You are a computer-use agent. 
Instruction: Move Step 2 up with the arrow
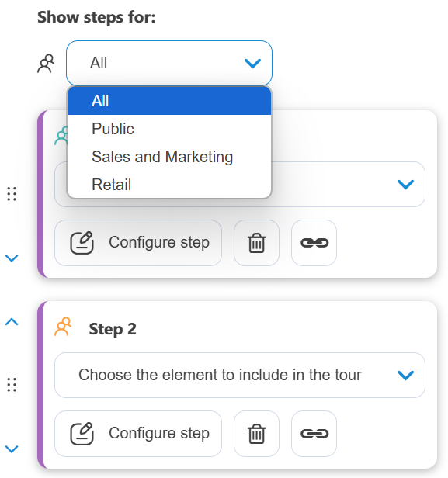pos(12,322)
